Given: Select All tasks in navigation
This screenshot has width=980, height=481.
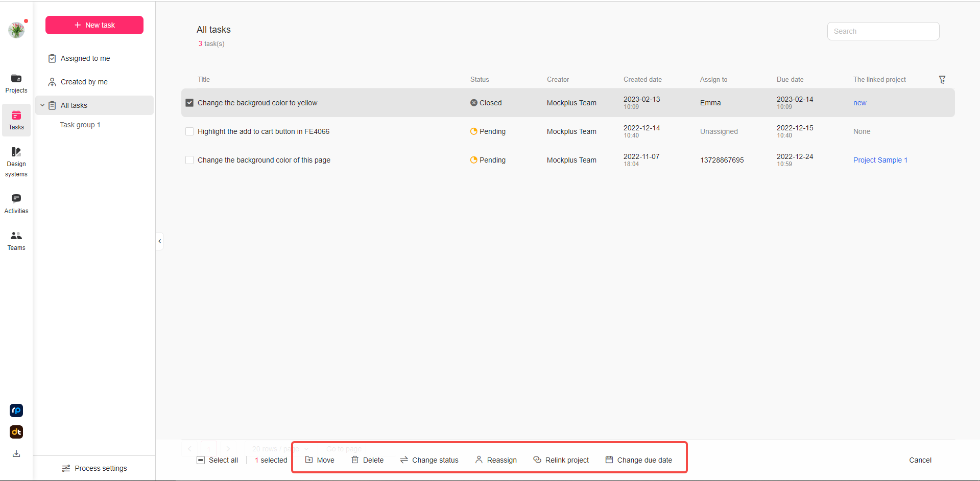Looking at the screenshot, I should point(94,105).
